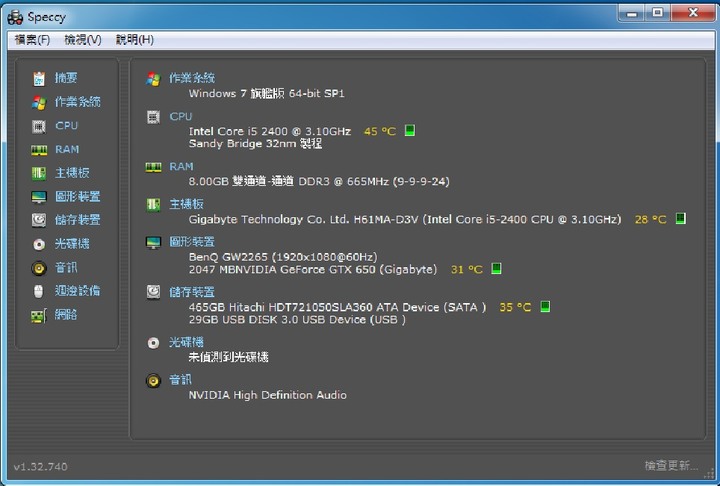Open 圖形裝置 section from sidebar label
Viewport: 720px width, 486px height.
point(78,197)
